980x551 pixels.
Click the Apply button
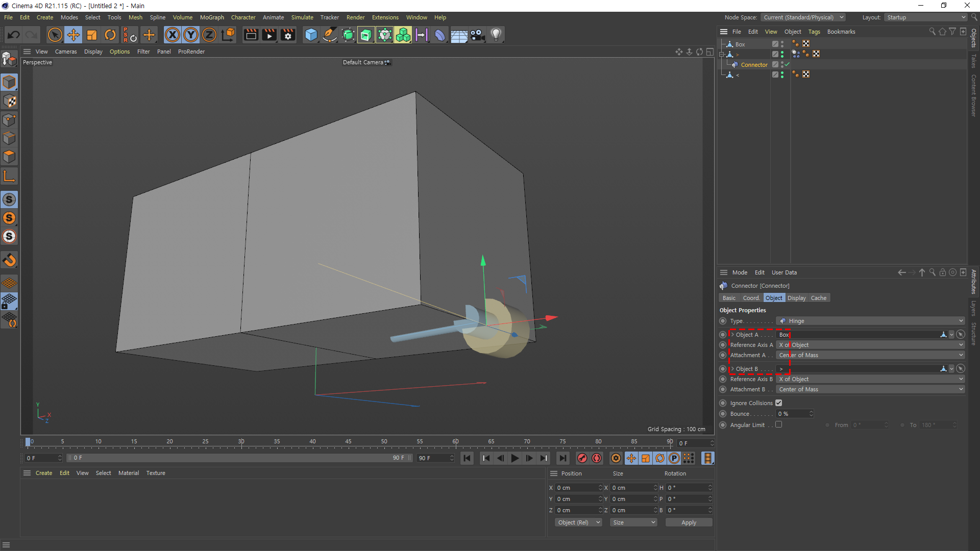689,522
